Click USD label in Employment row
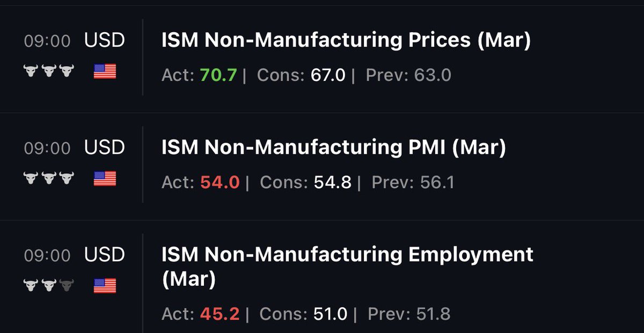Viewport: 644px width, 333px height. coord(105,255)
